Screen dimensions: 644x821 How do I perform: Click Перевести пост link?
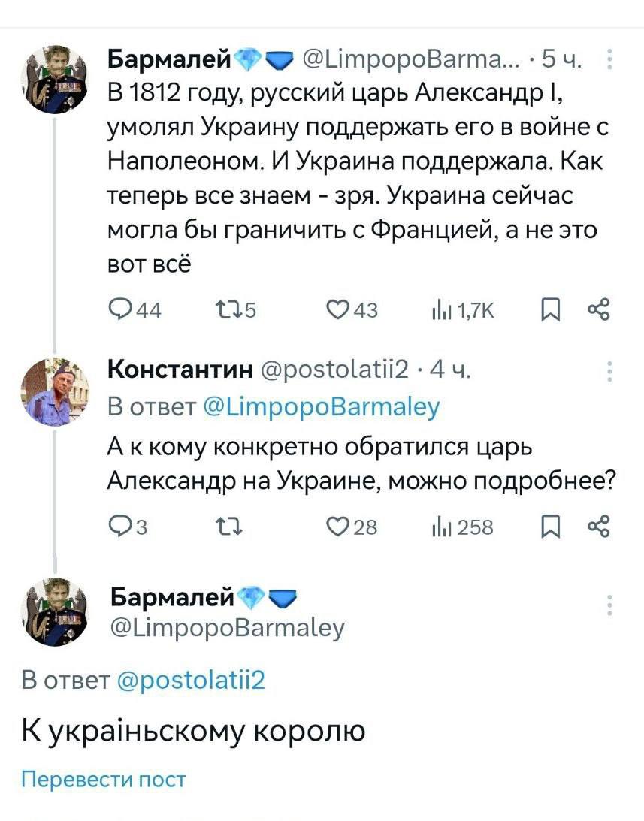(103, 780)
